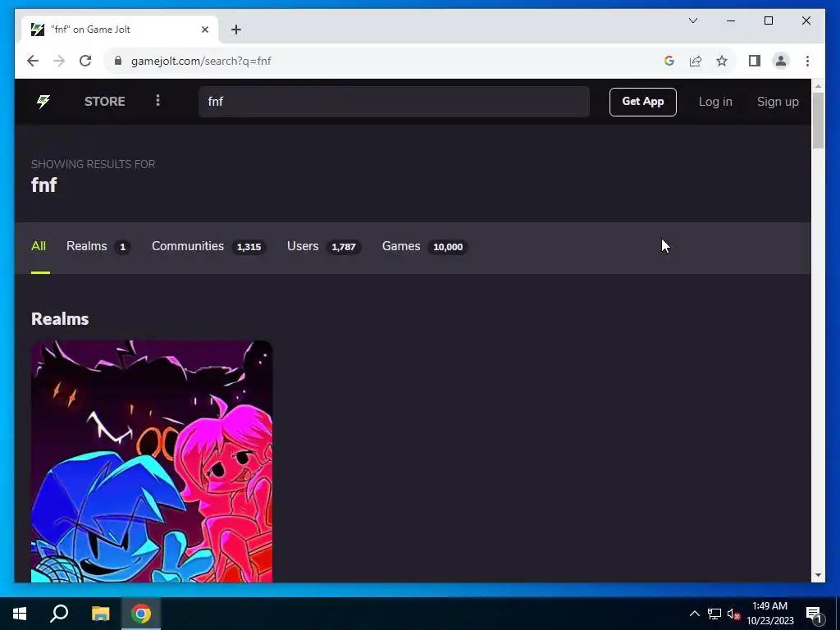Click the scrollbar down arrow
Screen dimensions: 840x630
[x=818, y=575]
